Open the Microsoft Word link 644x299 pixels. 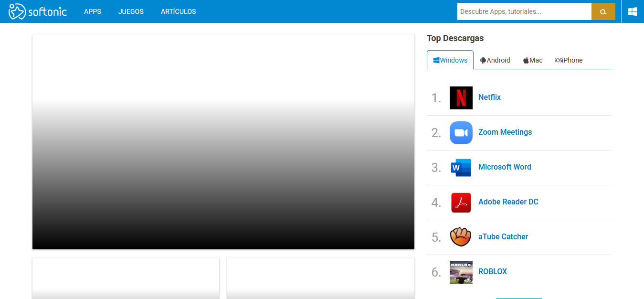point(505,167)
